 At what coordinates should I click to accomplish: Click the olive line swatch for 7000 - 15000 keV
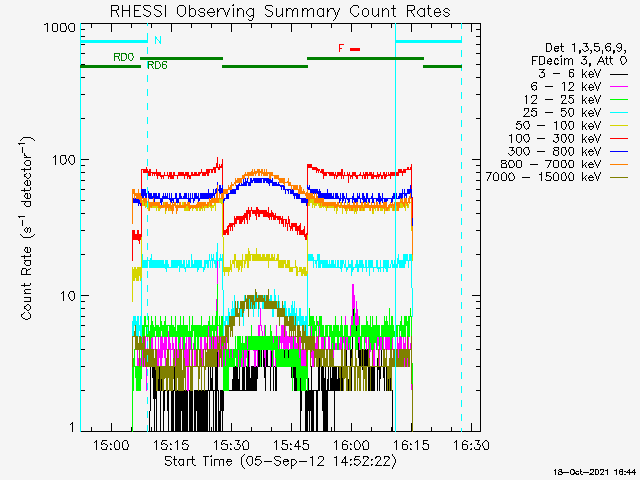619,177
